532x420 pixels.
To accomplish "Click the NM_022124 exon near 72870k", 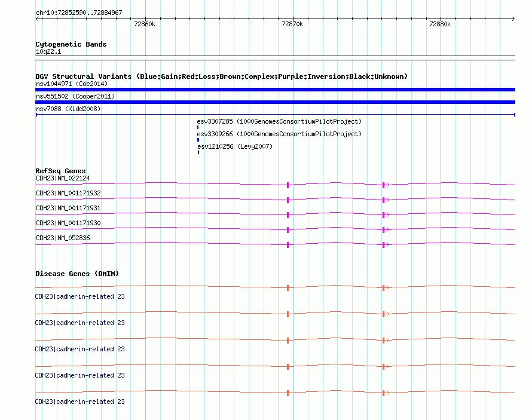I will point(288,185).
